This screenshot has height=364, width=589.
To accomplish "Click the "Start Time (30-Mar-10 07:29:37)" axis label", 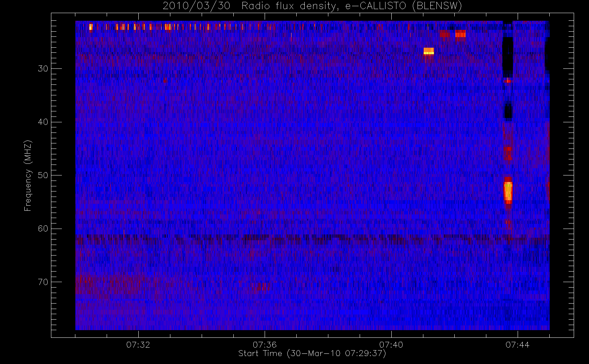I will tap(312, 353).
